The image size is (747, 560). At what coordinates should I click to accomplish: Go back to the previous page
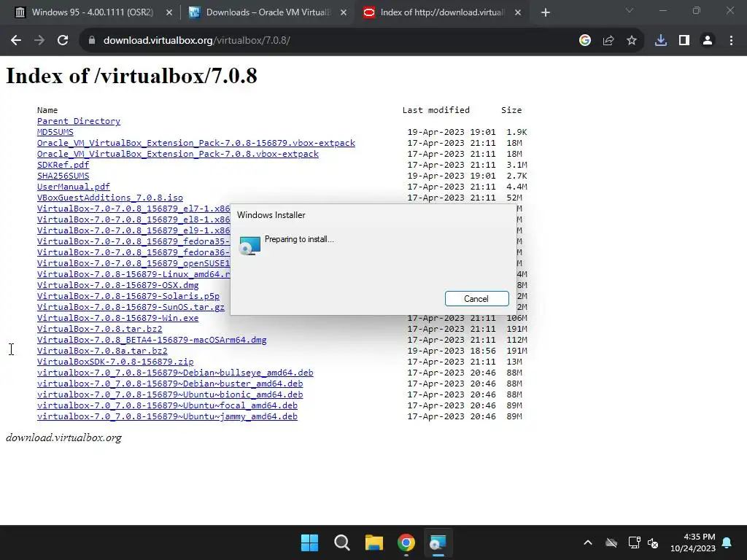[x=16, y=41]
